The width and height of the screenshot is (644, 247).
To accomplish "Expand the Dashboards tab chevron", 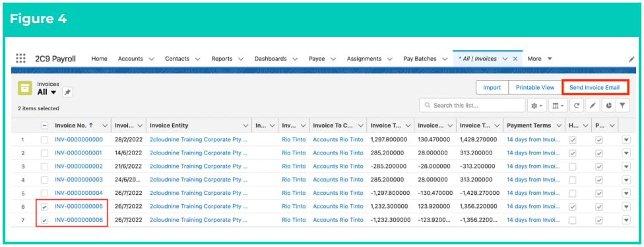I will tap(295, 59).
